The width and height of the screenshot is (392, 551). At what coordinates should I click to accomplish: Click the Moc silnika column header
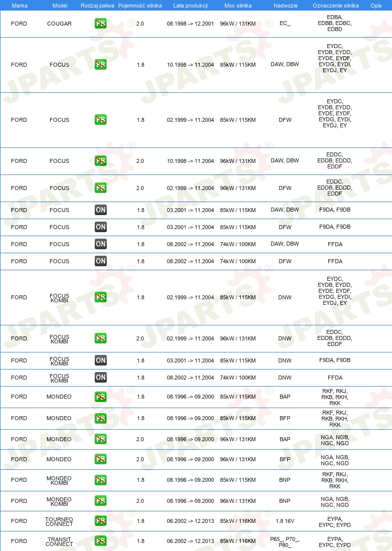click(238, 6)
